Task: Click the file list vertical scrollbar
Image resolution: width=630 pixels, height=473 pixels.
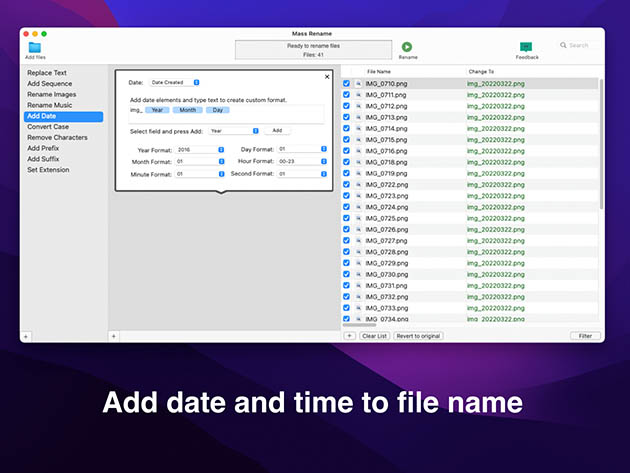Action: (601, 144)
